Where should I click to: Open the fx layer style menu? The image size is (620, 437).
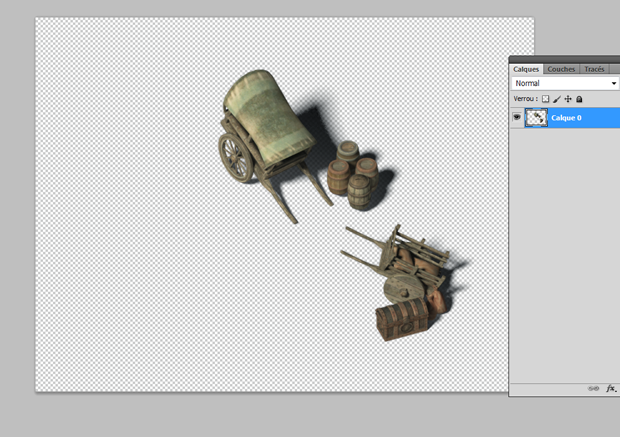click(611, 388)
